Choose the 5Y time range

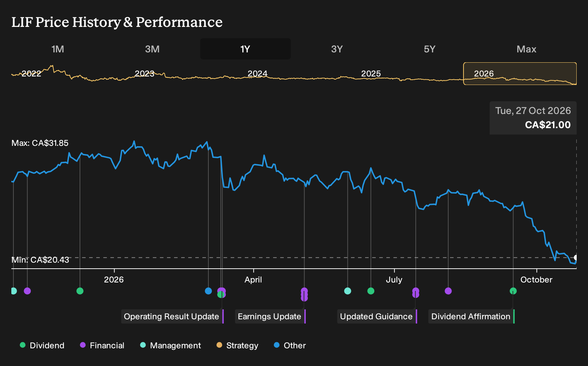[x=430, y=49]
